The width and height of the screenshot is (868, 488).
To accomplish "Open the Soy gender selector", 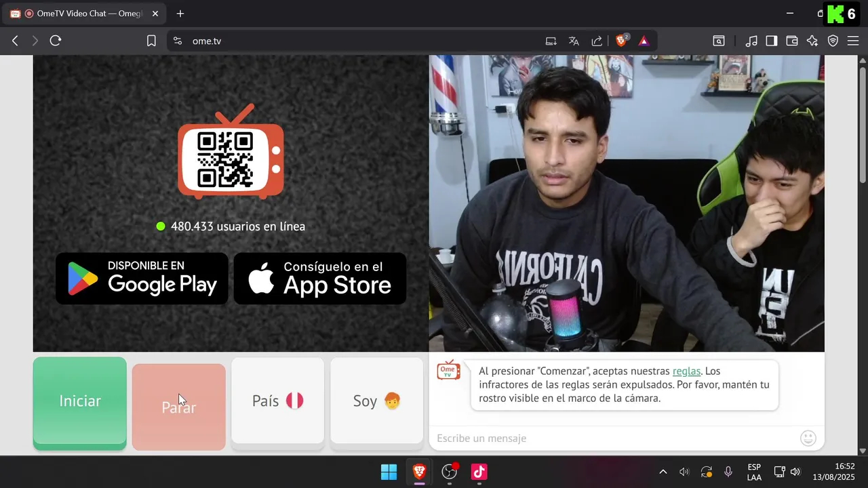I will pos(377,403).
